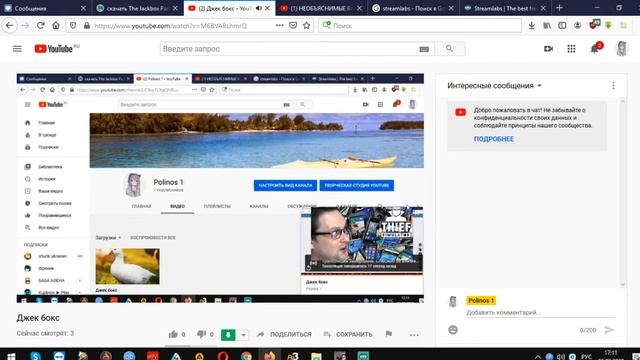Save to Pocket icon in address bar
Image resolution: width=640 pixels, height=360 pixels.
(x=293, y=25)
